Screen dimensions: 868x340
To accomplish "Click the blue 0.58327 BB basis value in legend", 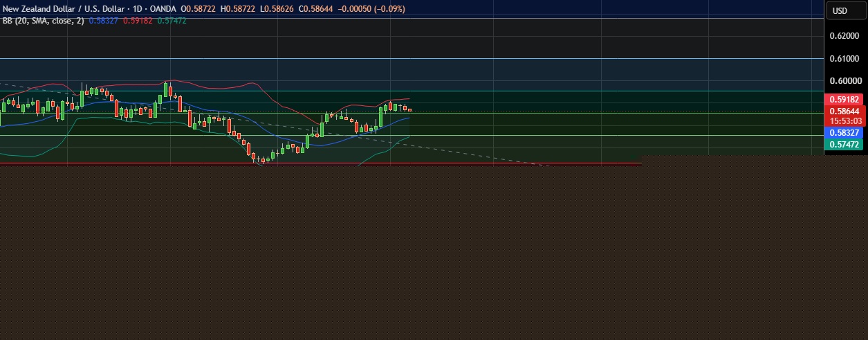I will 104,21.
